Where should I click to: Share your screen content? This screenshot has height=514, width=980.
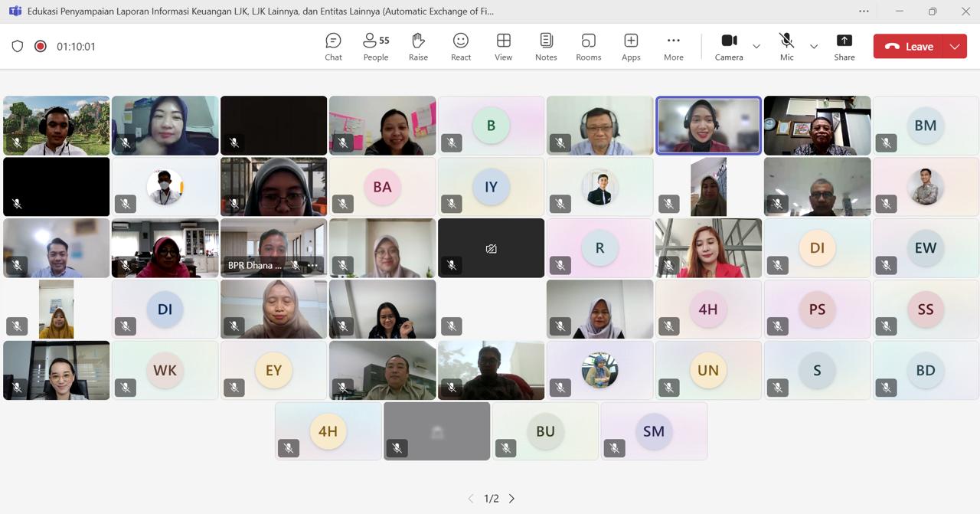pyautogui.click(x=844, y=47)
